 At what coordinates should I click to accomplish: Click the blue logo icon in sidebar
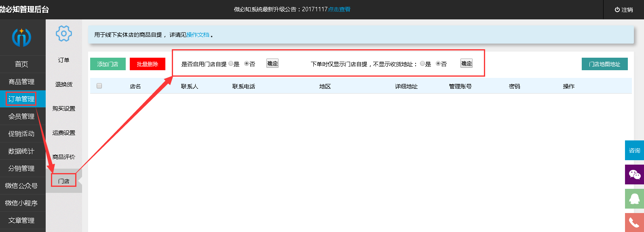(21, 37)
